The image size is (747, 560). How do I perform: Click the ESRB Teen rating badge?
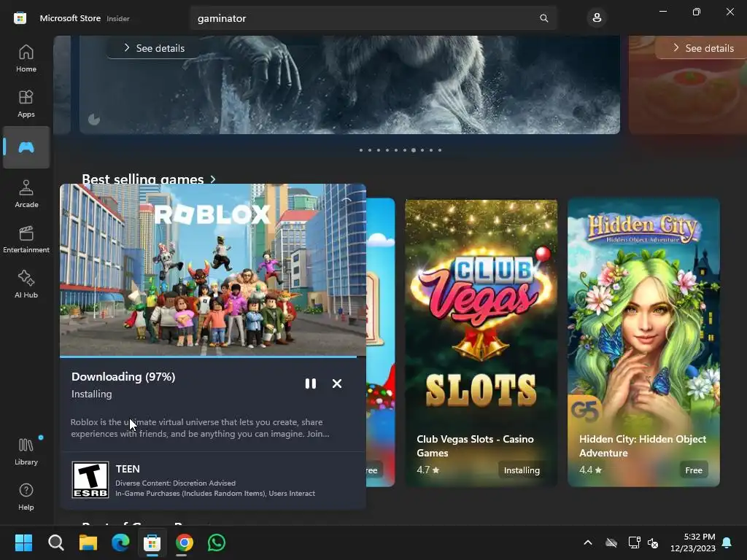coord(90,480)
